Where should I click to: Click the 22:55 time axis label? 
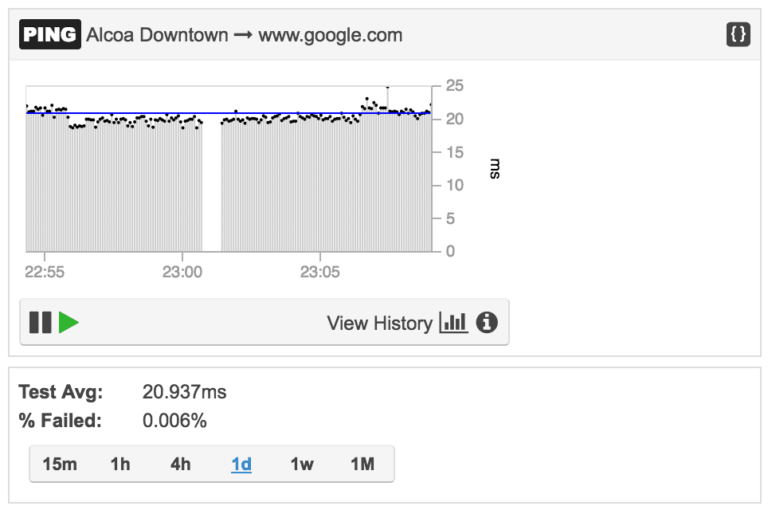pos(44,271)
